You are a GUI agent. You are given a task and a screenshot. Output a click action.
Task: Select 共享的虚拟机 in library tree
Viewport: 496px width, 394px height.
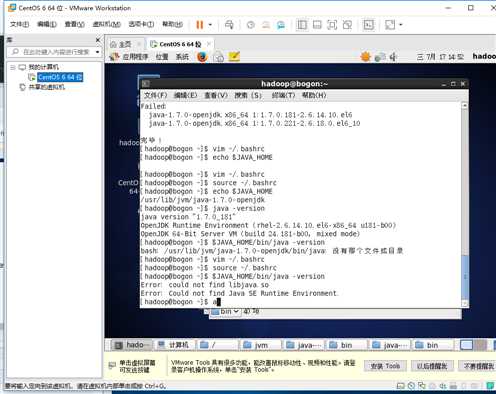(x=47, y=87)
